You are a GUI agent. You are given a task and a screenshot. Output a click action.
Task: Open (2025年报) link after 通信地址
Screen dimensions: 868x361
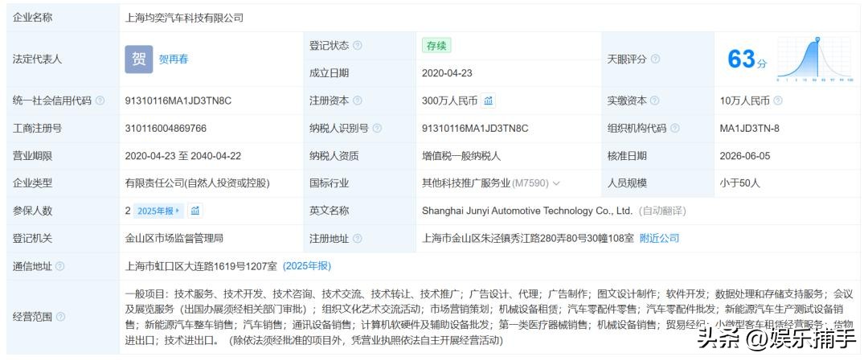307,266
